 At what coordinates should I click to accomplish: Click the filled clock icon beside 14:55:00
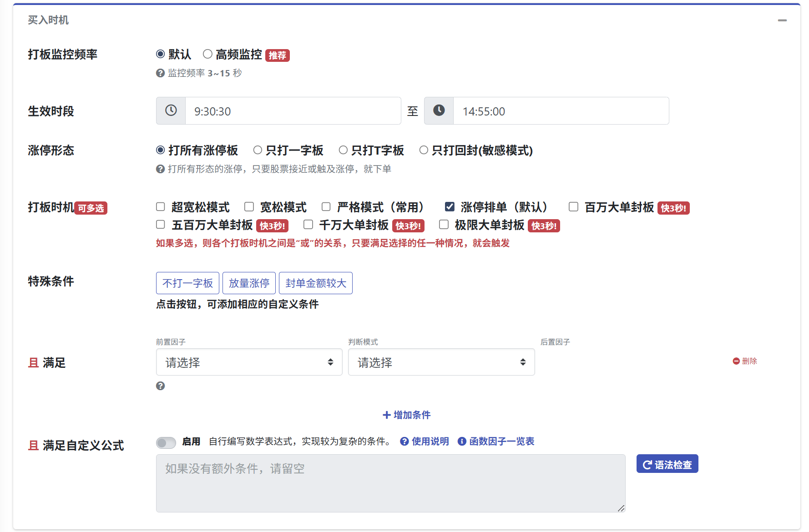coord(439,110)
